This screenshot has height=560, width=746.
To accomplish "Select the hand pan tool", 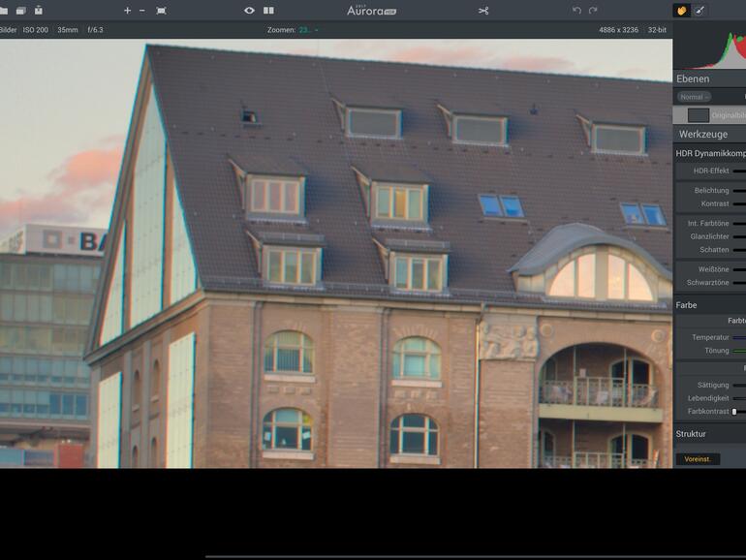I will point(682,11).
